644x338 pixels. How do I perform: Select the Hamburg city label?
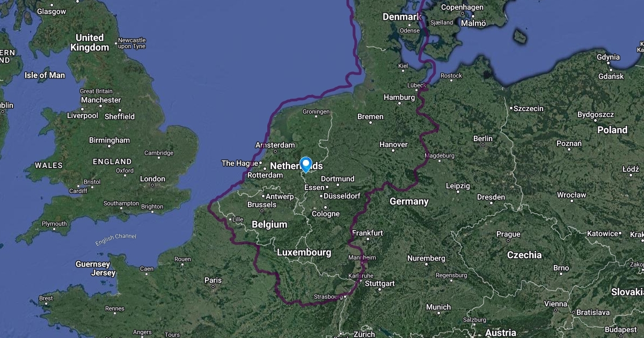click(x=399, y=98)
